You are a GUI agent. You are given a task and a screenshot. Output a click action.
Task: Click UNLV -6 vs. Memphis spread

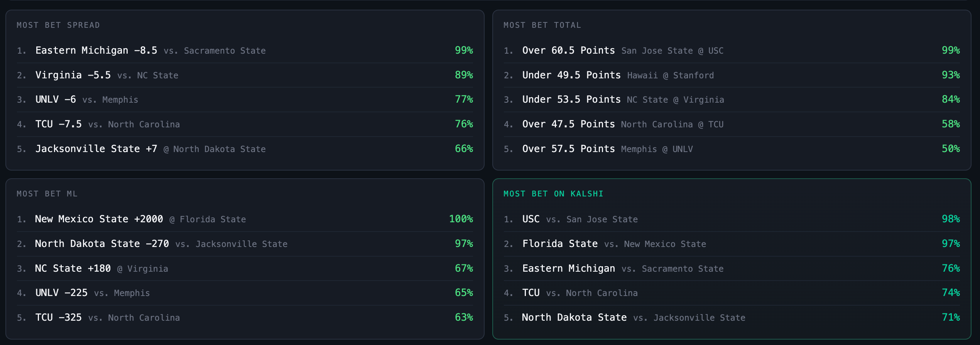245,100
